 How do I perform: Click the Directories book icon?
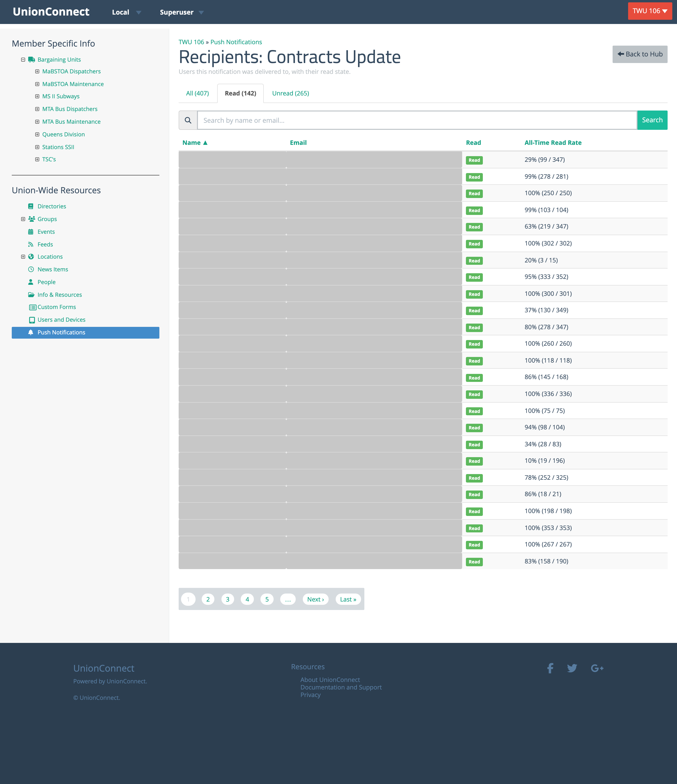coord(31,206)
